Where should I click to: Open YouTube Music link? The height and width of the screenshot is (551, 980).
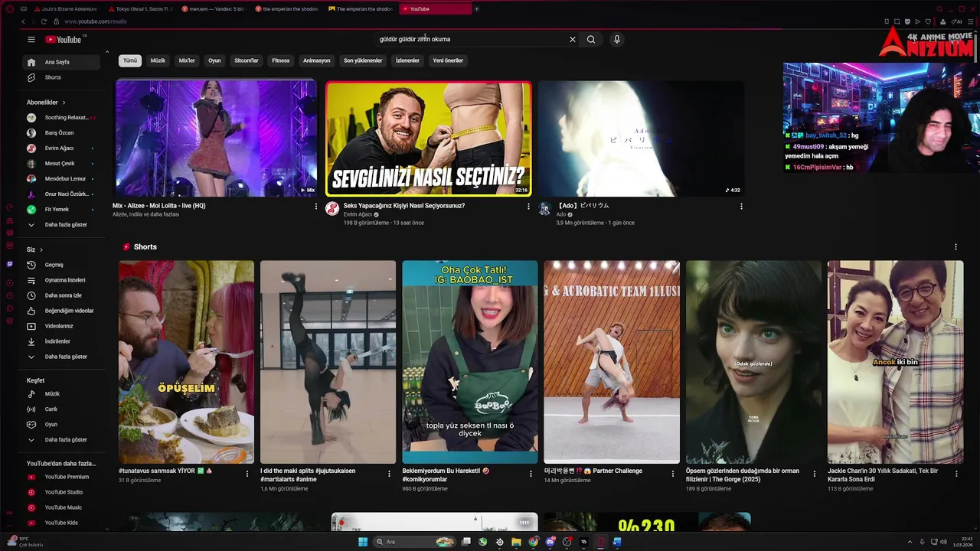(62, 507)
